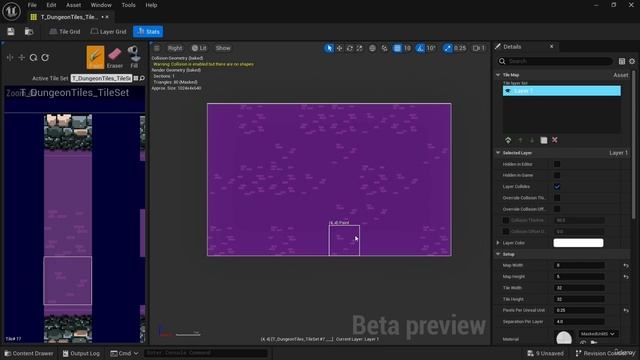Reset Map Height to default
640x360 pixels.
point(626,277)
